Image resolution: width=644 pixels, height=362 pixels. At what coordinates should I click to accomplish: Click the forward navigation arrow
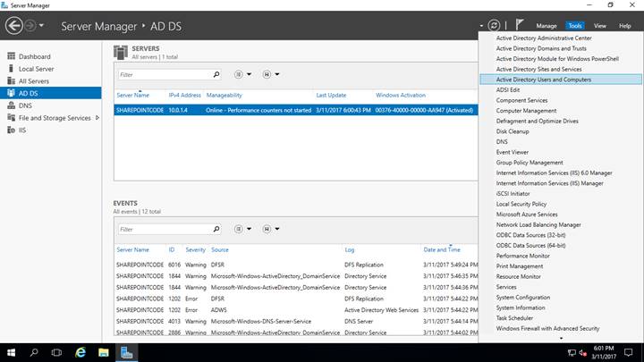(30, 26)
